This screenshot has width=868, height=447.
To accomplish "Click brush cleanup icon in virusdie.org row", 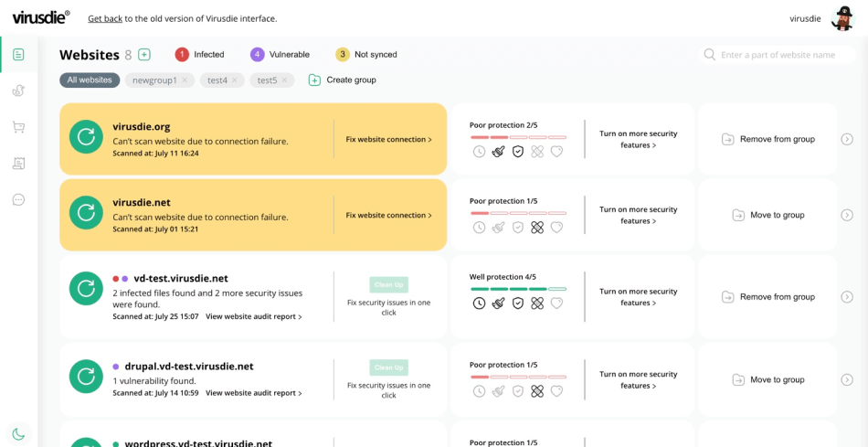I will (x=498, y=152).
